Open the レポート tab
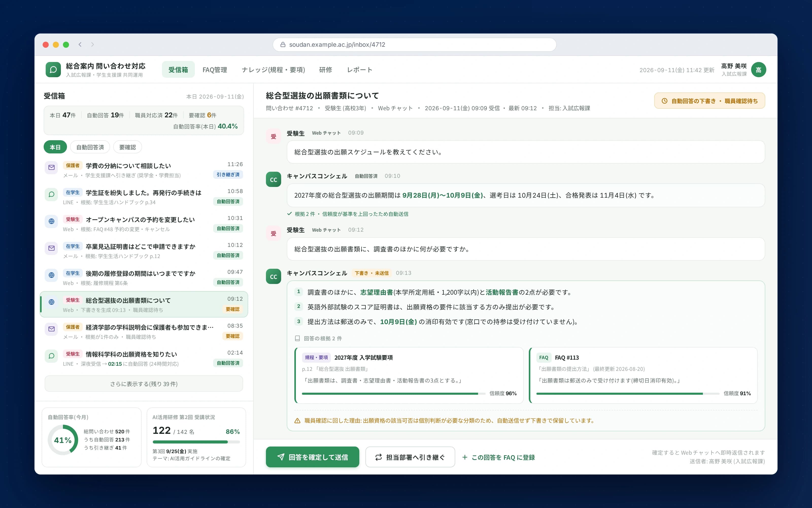This screenshot has height=508, width=812. (360, 70)
